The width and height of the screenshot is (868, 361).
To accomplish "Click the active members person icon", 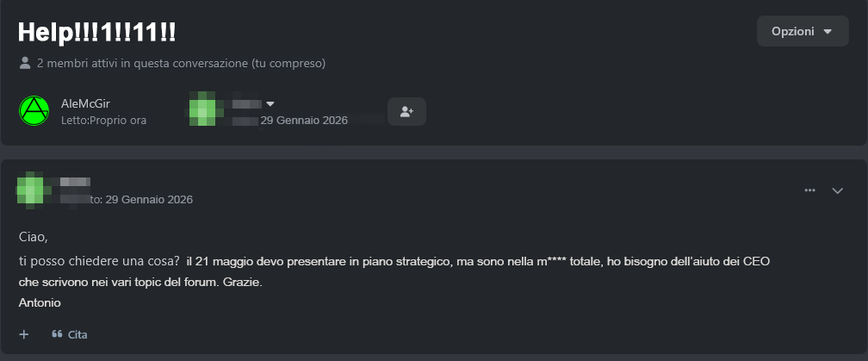I will pyautogui.click(x=25, y=63).
